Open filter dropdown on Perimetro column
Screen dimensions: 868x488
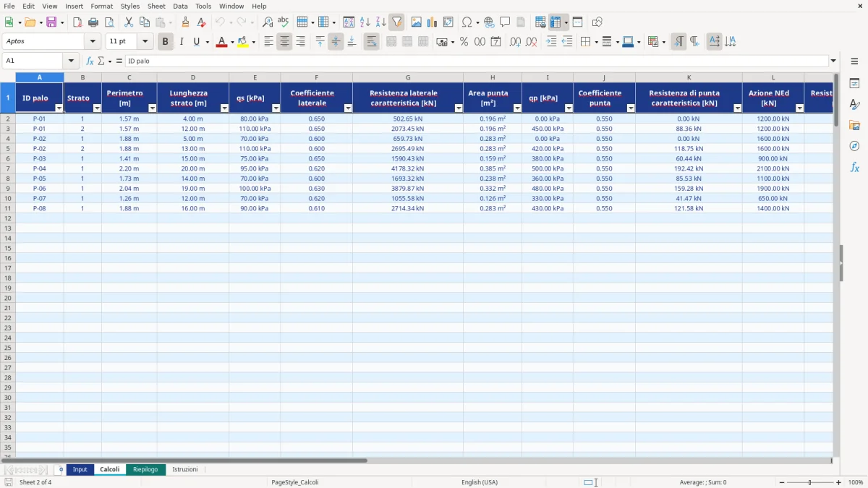[x=152, y=108]
